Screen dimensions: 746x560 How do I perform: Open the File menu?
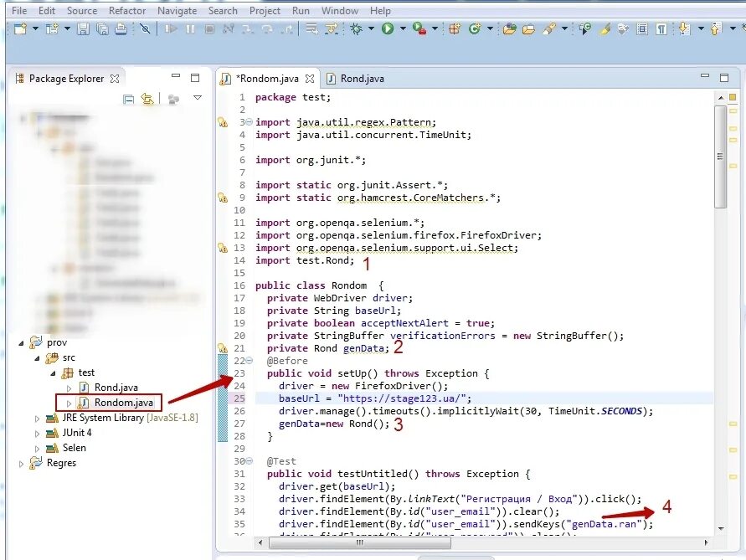coord(19,11)
